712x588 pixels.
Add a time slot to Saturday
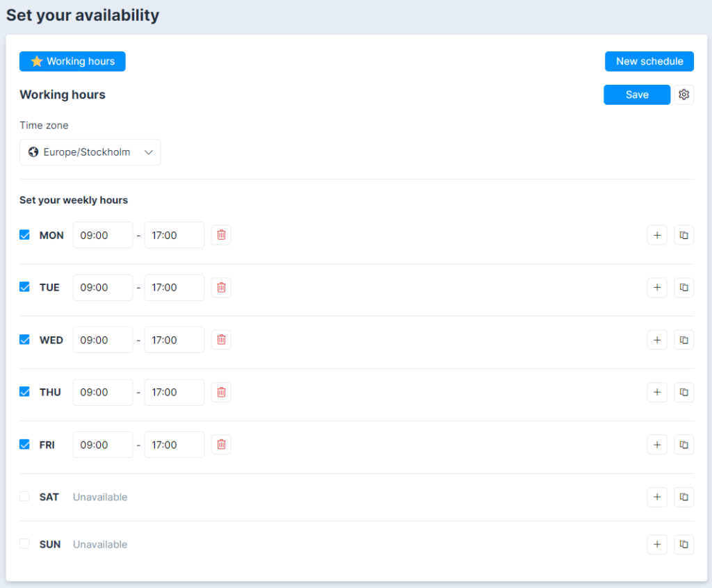pyautogui.click(x=657, y=497)
